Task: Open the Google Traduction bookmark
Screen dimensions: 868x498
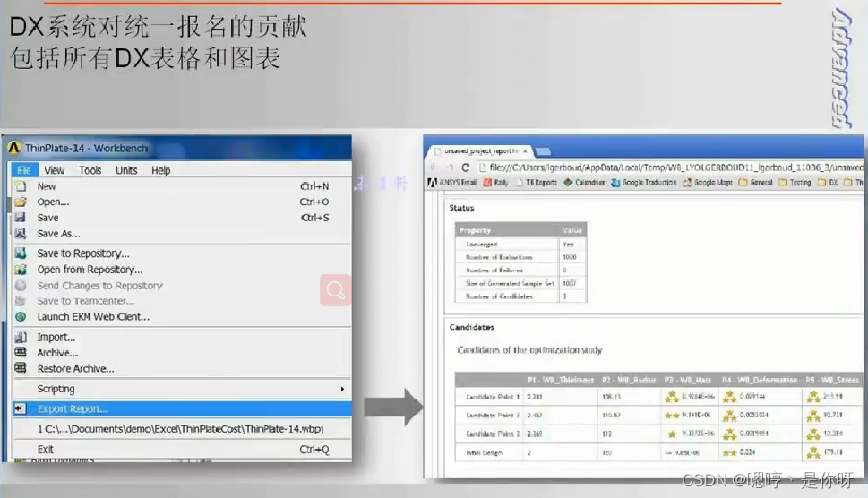Action: point(644,182)
